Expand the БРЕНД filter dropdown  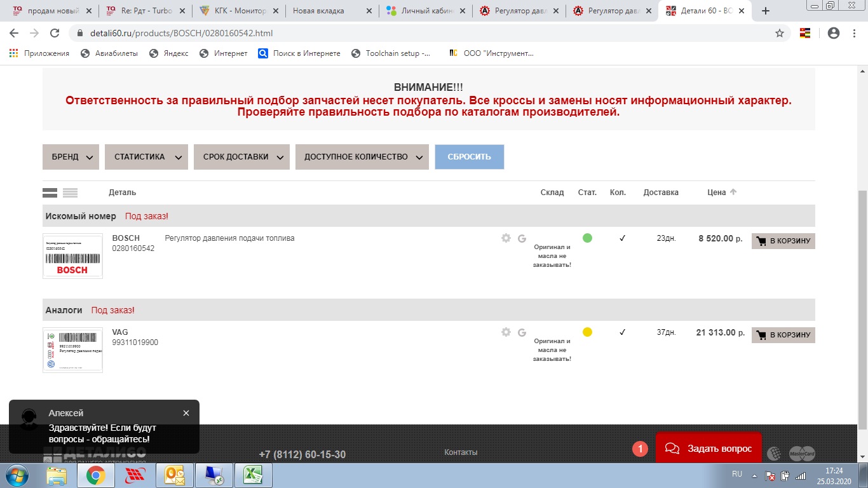coord(71,157)
